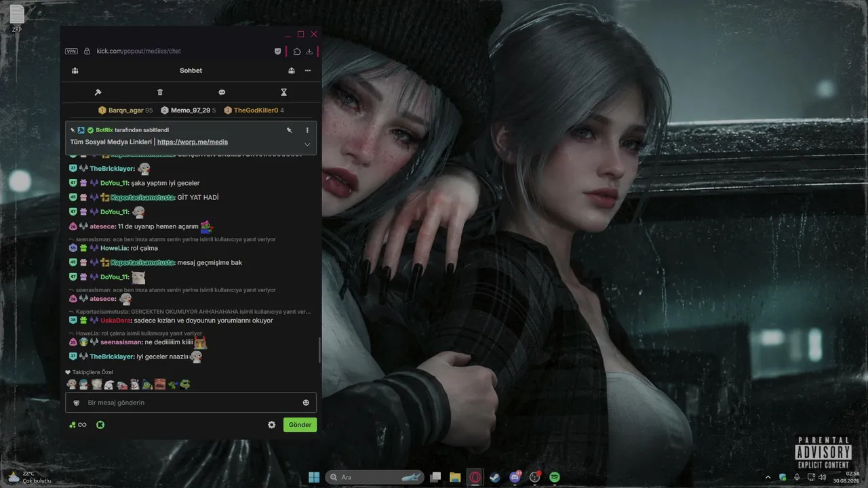Click username seenasisman in chat
The height and width of the screenshot is (488, 868).
pos(121,342)
